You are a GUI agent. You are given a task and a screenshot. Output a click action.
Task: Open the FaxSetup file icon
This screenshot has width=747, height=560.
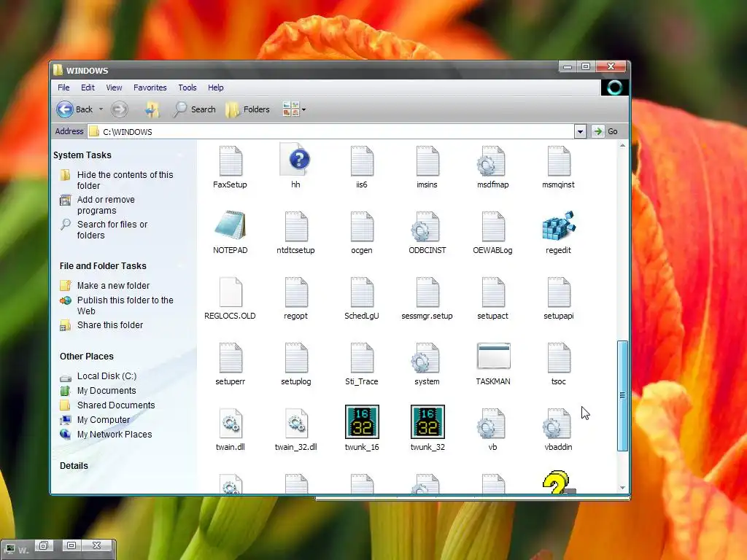231,161
